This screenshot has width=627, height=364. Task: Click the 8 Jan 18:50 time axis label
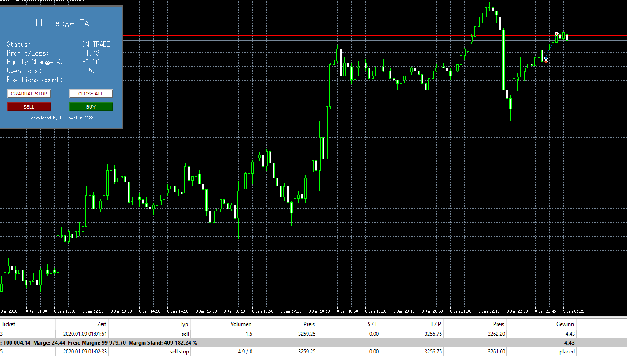pyautogui.click(x=348, y=311)
